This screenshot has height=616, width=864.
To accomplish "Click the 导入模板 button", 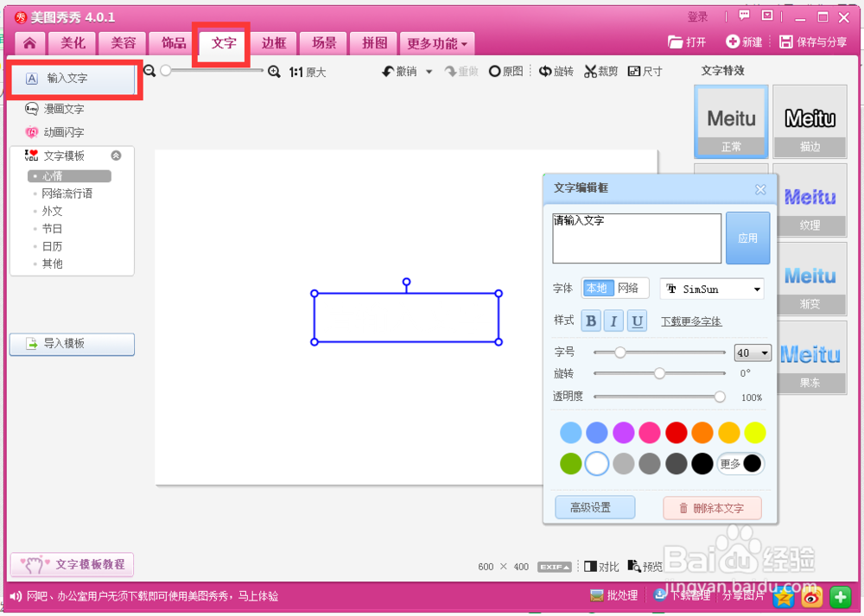I will coord(73,344).
